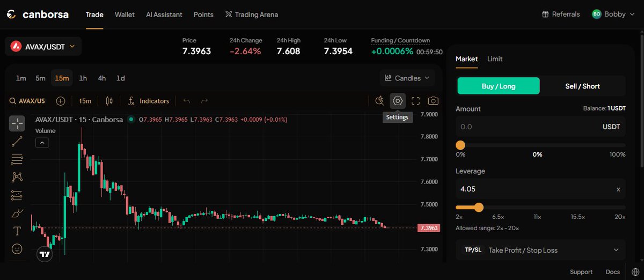Open the Wallet tab
This screenshot has width=644, height=280.
coord(125,14)
